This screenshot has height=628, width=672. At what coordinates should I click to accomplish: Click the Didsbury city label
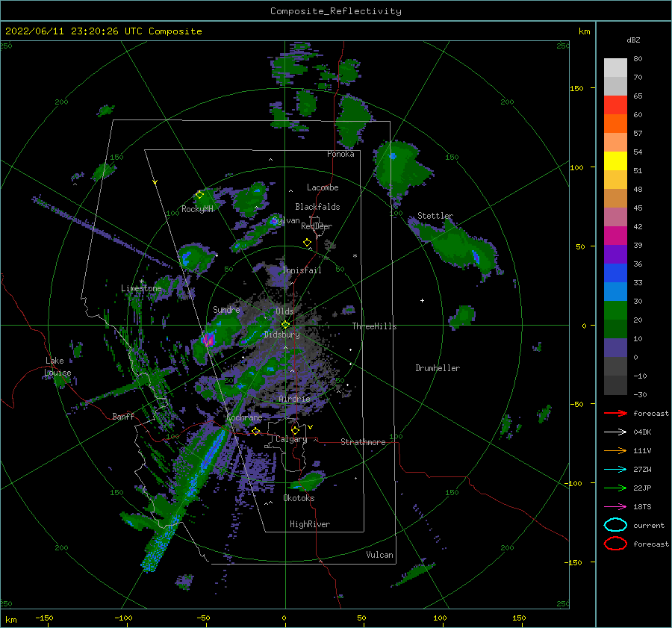click(282, 335)
